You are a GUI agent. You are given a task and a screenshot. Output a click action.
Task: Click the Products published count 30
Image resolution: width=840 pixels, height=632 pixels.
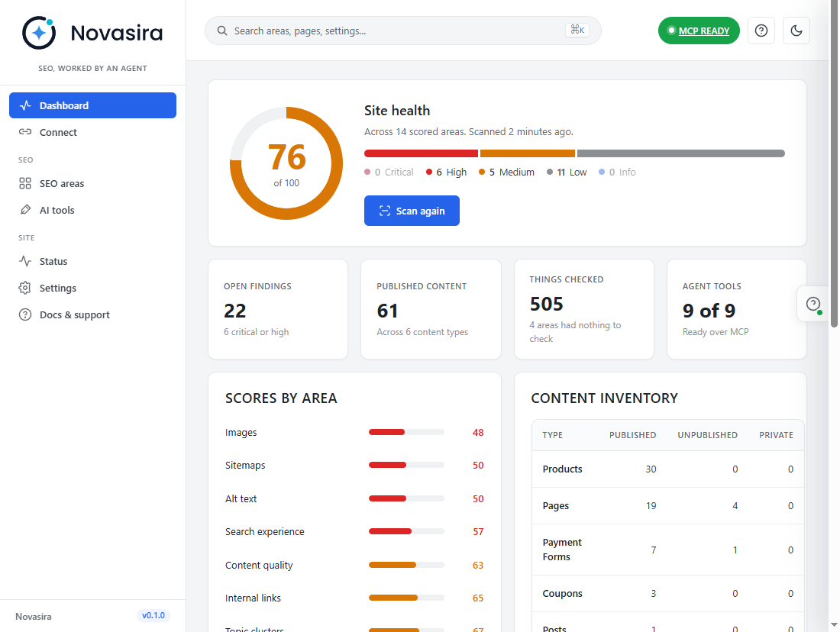(651, 469)
